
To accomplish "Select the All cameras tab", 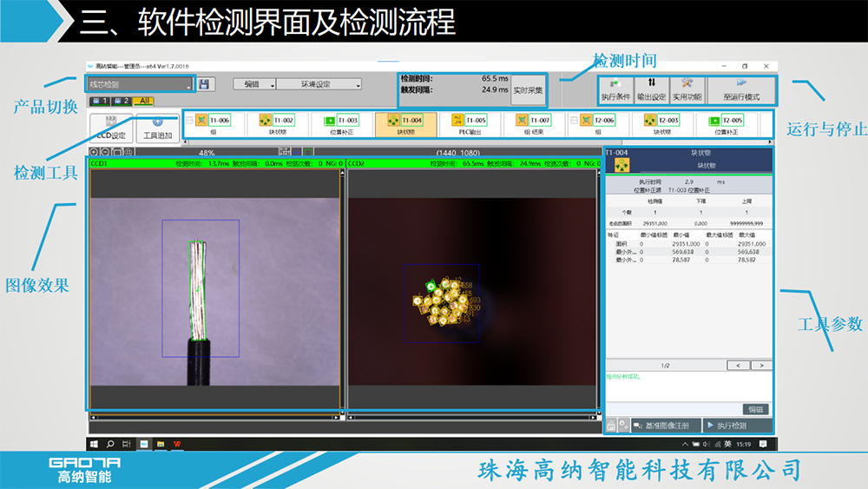I will coord(143,101).
